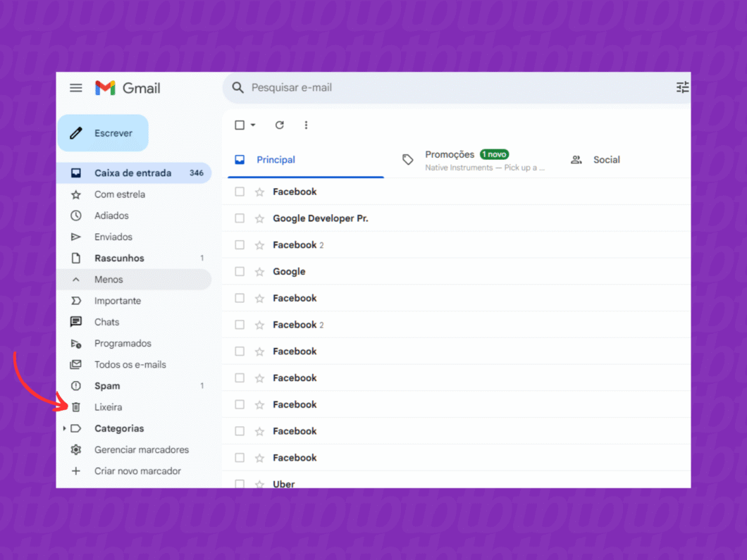
Task: Select the checkbox for the Uber email
Action: pyautogui.click(x=240, y=484)
